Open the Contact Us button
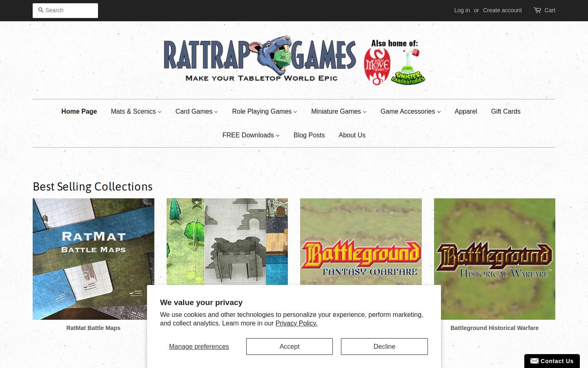Image resolution: width=588 pixels, height=368 pixels. [x=552, y=361]
